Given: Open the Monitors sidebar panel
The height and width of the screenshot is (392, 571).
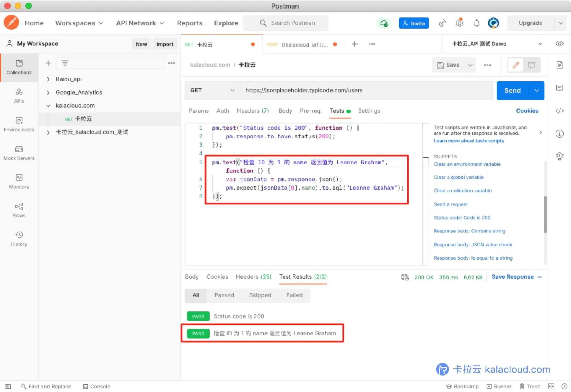Looking at the screenshot, I should tap(19, 182).
